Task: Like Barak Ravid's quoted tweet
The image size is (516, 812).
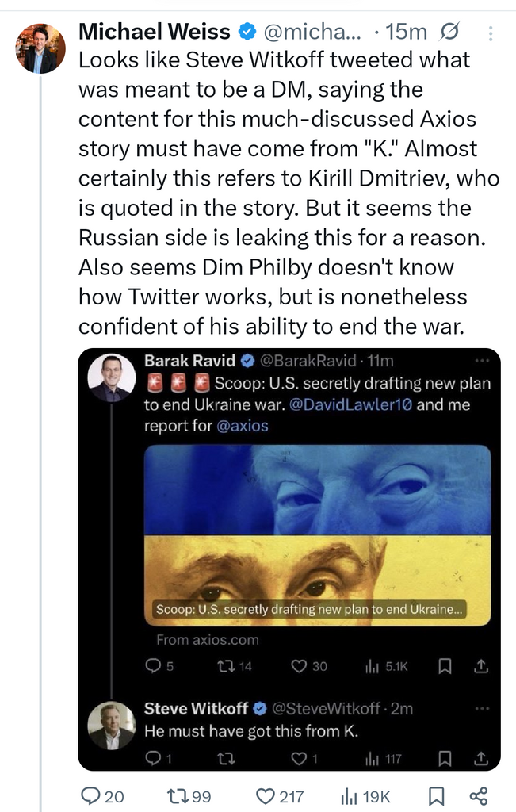Action: 300,667
